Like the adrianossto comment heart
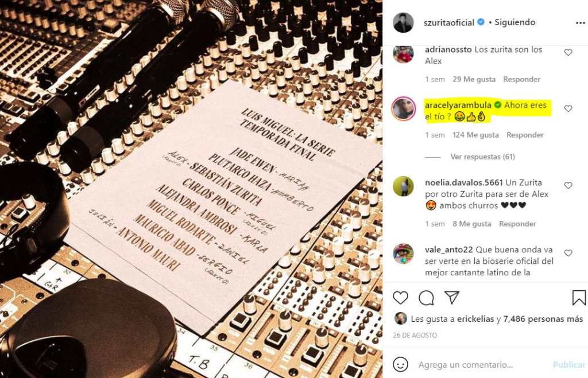The width and height of the screenshot is (588, 378). coord(568,52)
